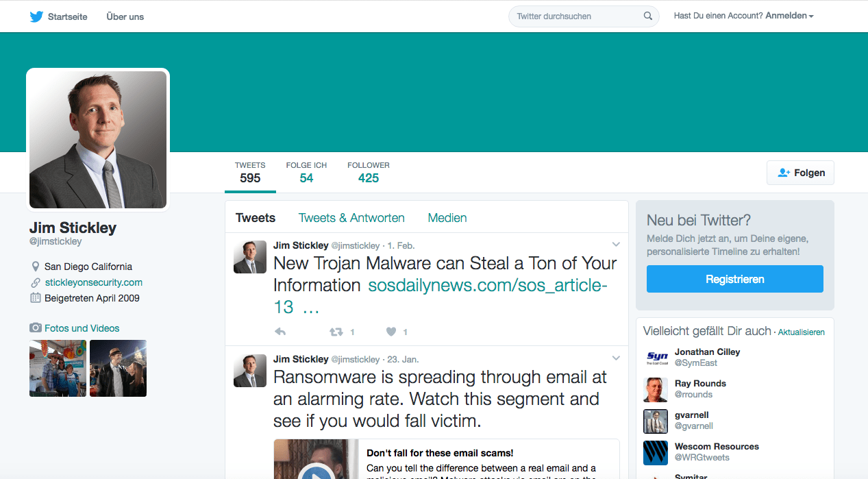Screen dimensions: 868x479
Task: Reply to the New Trojan Malware tweet
Action: (280, 332)
